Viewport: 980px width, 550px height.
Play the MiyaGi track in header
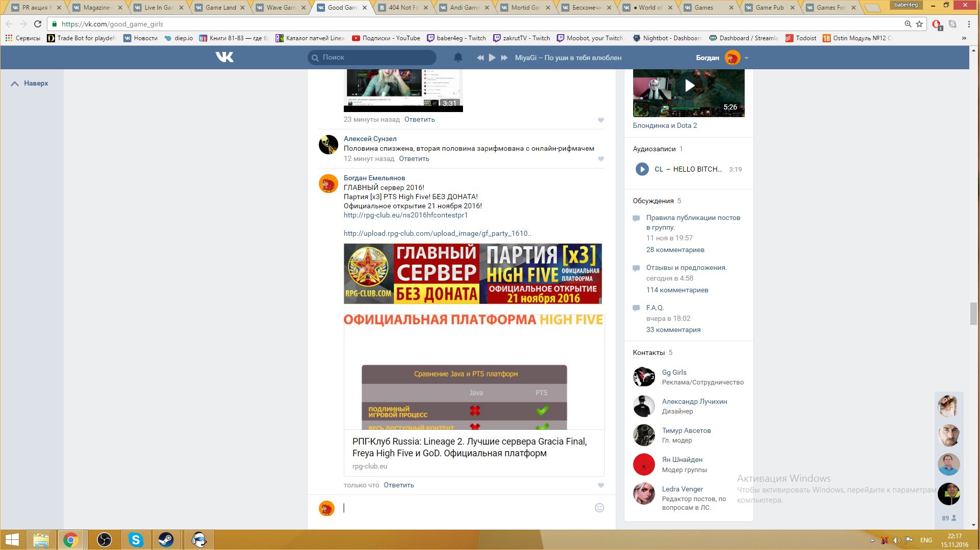tap(492, 58)
